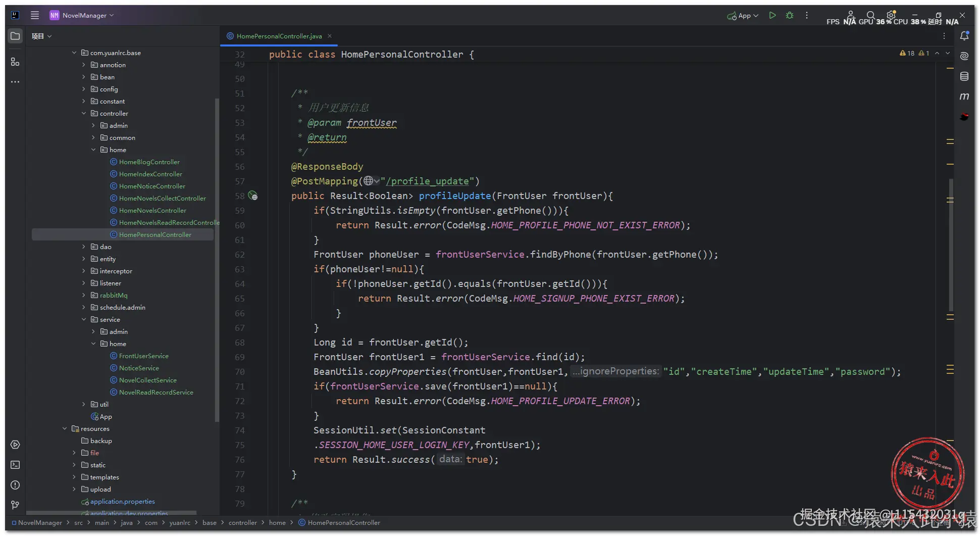The image size is (980, 536).
Task: Open the NovelManager project switcher dropdown
Action: [x=82, y=15]
